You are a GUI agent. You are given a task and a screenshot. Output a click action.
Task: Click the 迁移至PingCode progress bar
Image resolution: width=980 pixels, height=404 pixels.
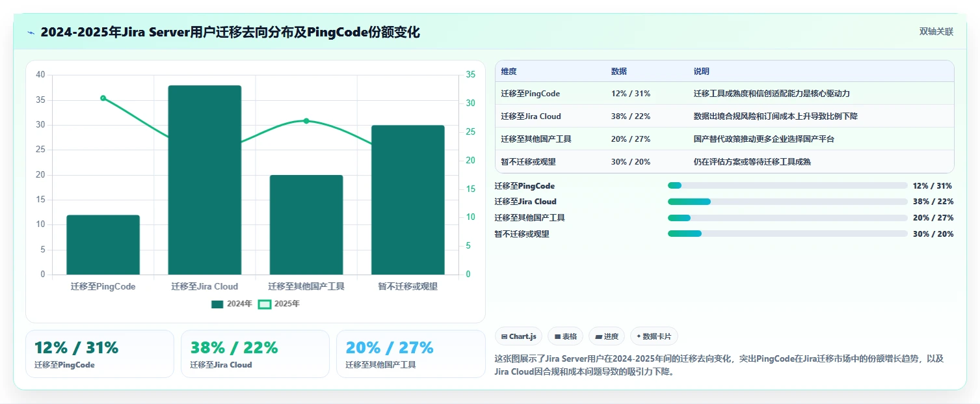click(x=788, y=185)
